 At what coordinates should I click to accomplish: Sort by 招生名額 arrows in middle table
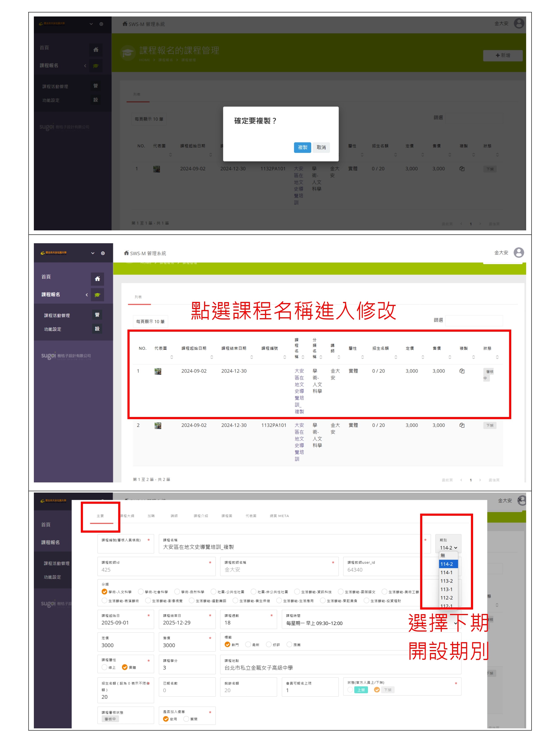tap(396, 357)
